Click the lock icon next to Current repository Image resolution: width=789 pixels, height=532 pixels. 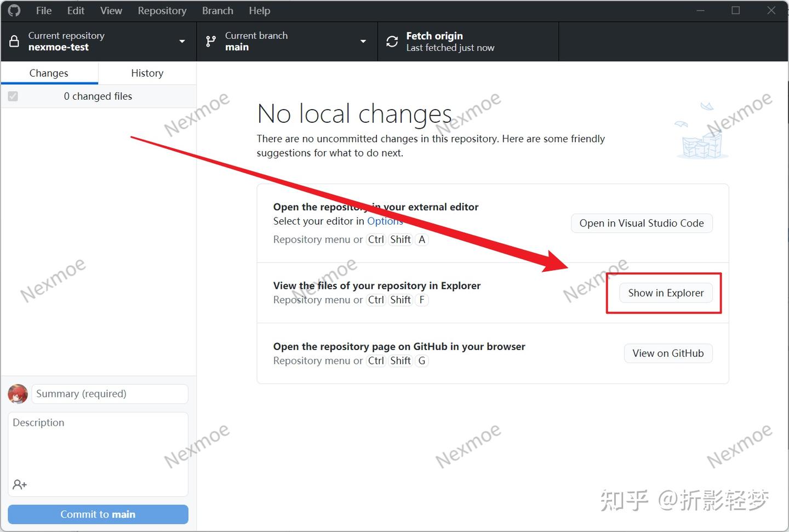click(x=15, y=41)
